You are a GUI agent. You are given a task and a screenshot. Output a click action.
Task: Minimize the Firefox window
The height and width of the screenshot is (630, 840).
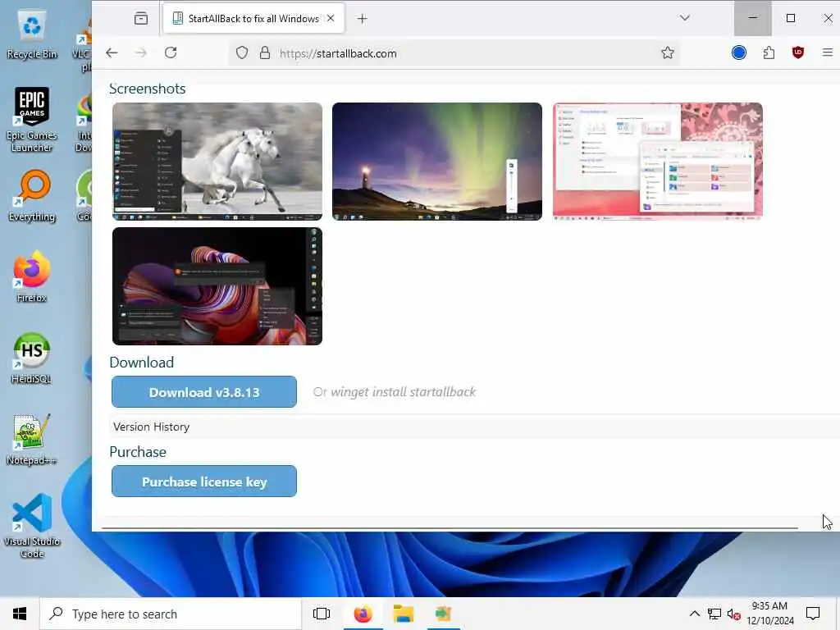753,18
